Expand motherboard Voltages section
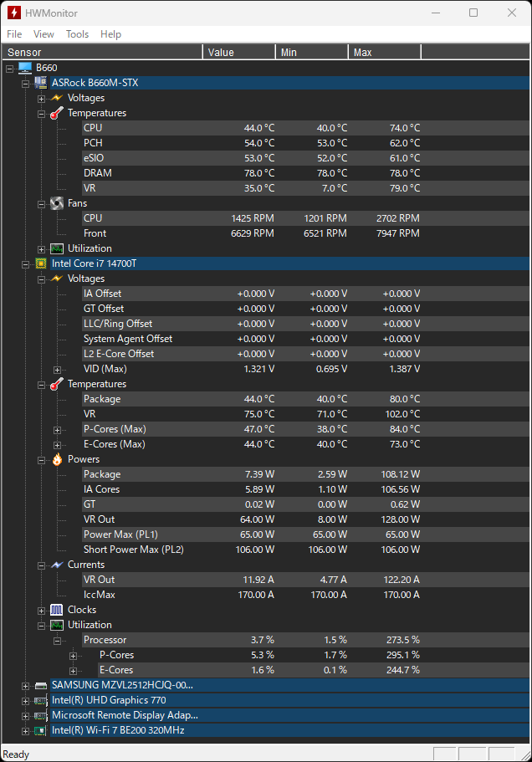 [x=41, y=99]
